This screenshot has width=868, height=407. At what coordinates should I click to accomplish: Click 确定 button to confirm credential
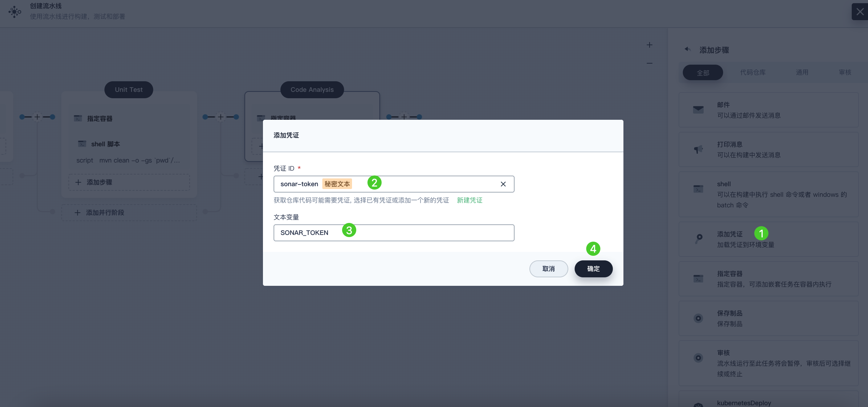click(x=594, y=269)
